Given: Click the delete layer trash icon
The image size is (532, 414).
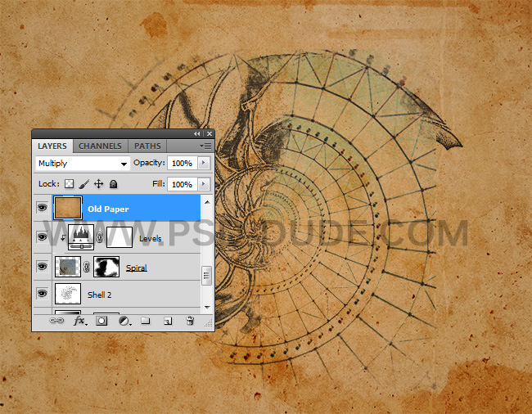Looking at the screenshot, I should click(190, 322).
